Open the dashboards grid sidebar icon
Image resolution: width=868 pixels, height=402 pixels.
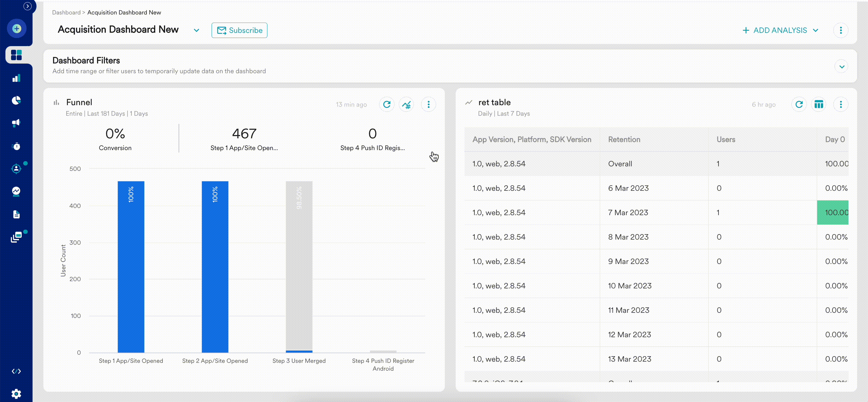16,55
